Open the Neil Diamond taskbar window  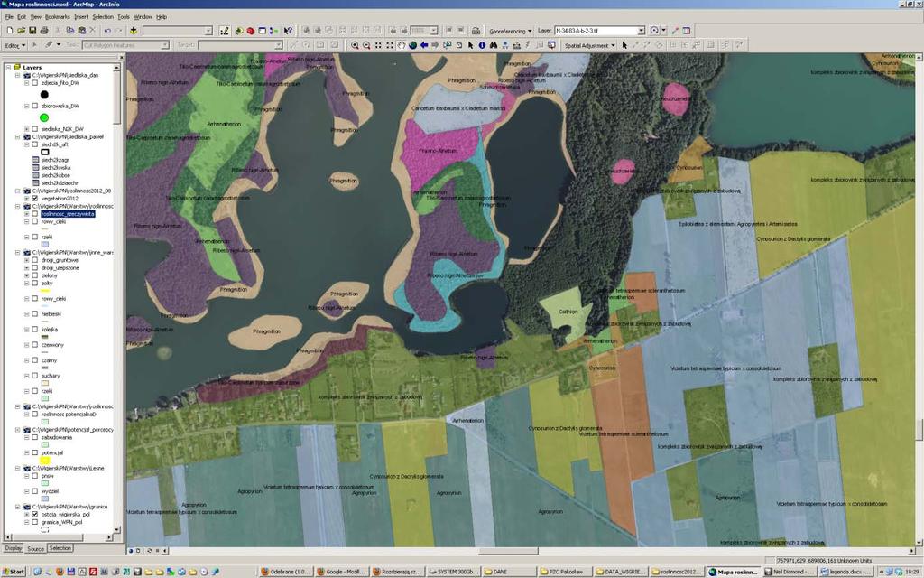click(790, 572)
